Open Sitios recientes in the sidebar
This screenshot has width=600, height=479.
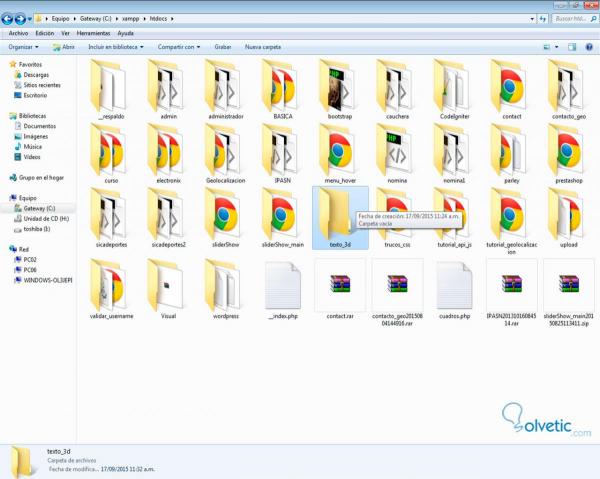point(42,85)
